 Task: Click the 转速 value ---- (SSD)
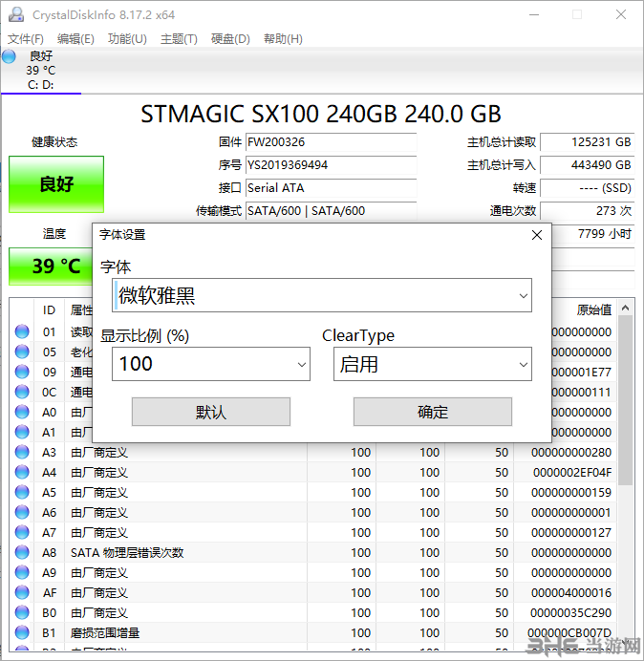click(x=588, y=187)
